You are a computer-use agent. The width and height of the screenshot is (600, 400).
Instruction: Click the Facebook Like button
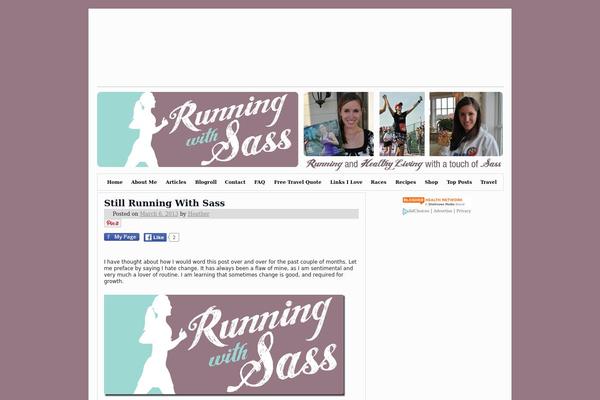coord(155,237)
